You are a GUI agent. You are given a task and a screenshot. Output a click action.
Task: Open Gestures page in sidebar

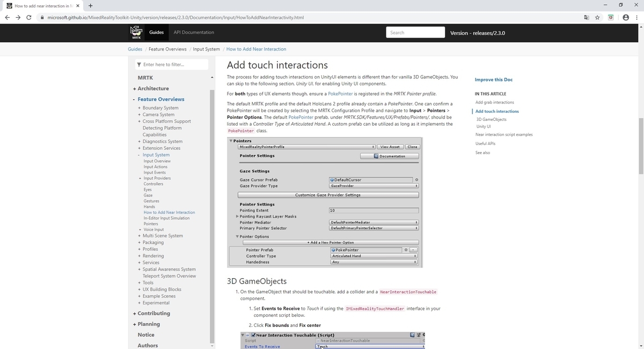(x=151, y=201)
